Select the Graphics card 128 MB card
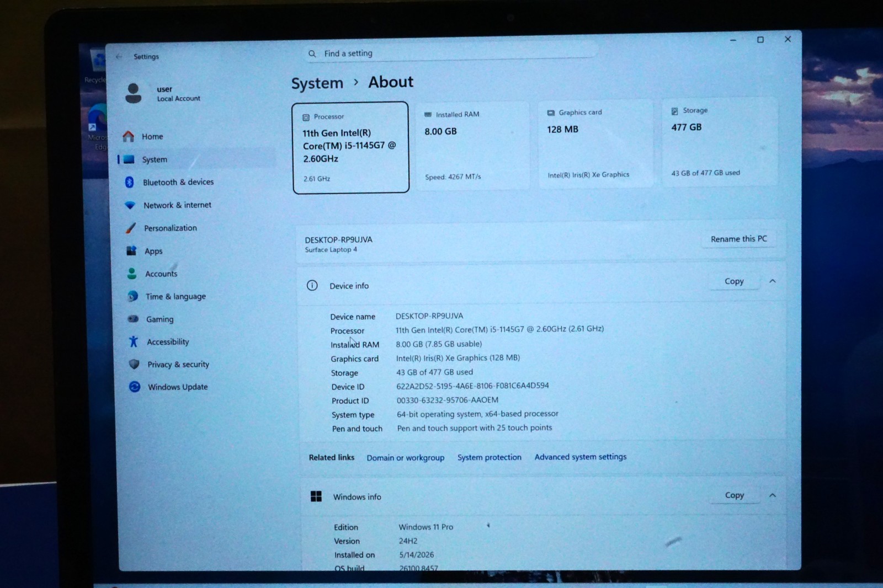 click(x=595, y=143)
